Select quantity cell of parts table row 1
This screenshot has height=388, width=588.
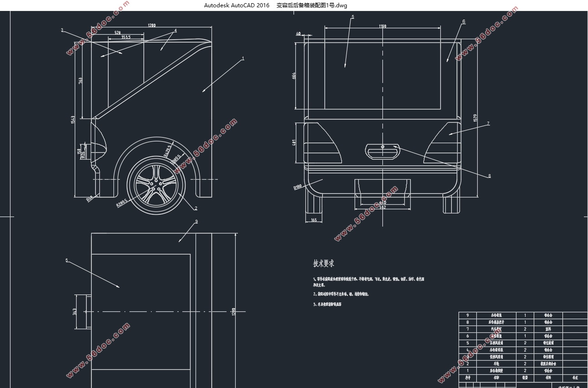(x=525, y=371)
